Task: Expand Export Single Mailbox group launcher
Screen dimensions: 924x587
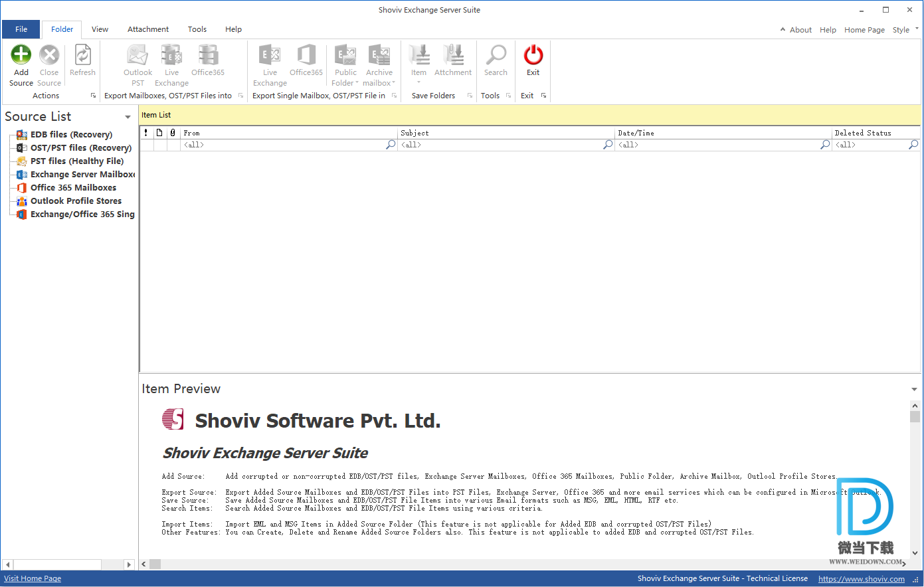Action: click(394, 96)
